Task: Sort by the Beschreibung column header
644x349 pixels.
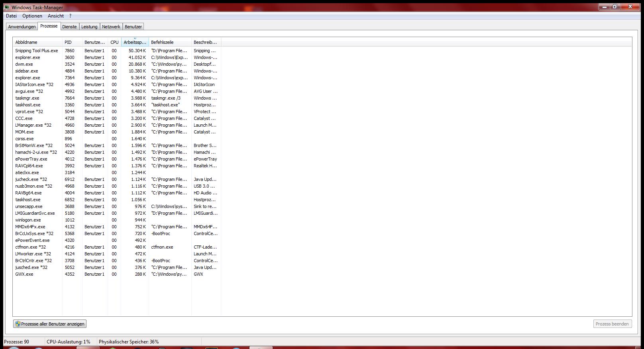Action: (x=206, y=42)
